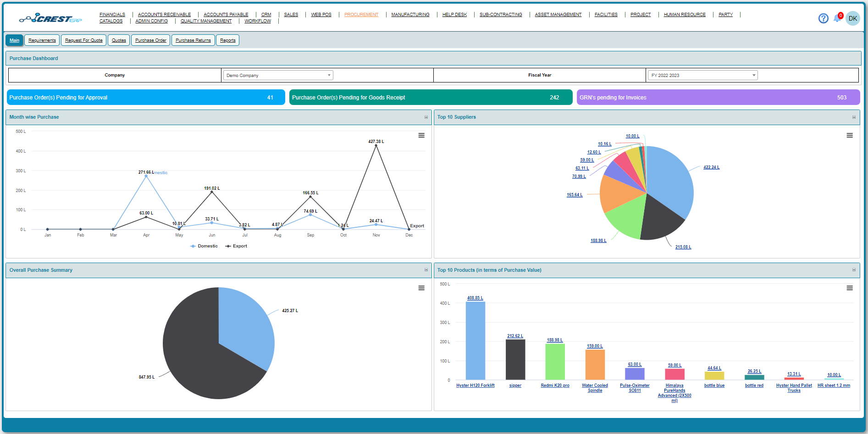Open the MANUFACTURING menu
868x434 pixels.
[410, 14]
